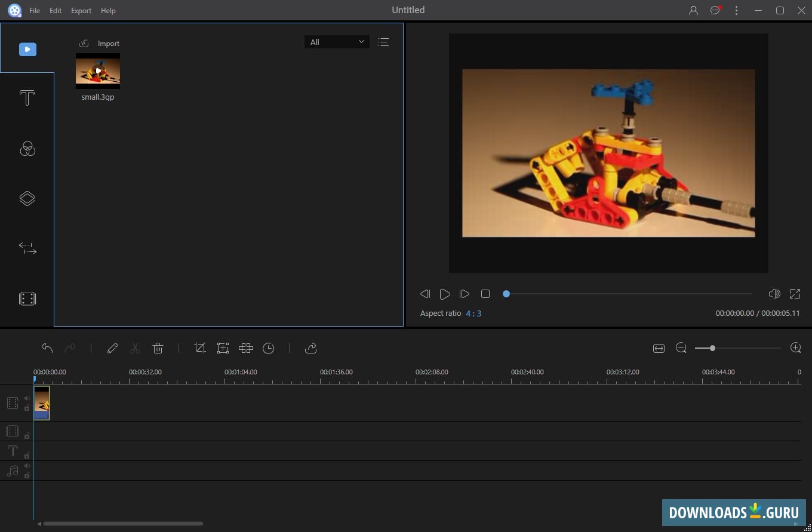Image resolution: width=812 pixels, height=532 pixels.
Task: Open the All media filter dropdown
Action: [x=337, y=42]
